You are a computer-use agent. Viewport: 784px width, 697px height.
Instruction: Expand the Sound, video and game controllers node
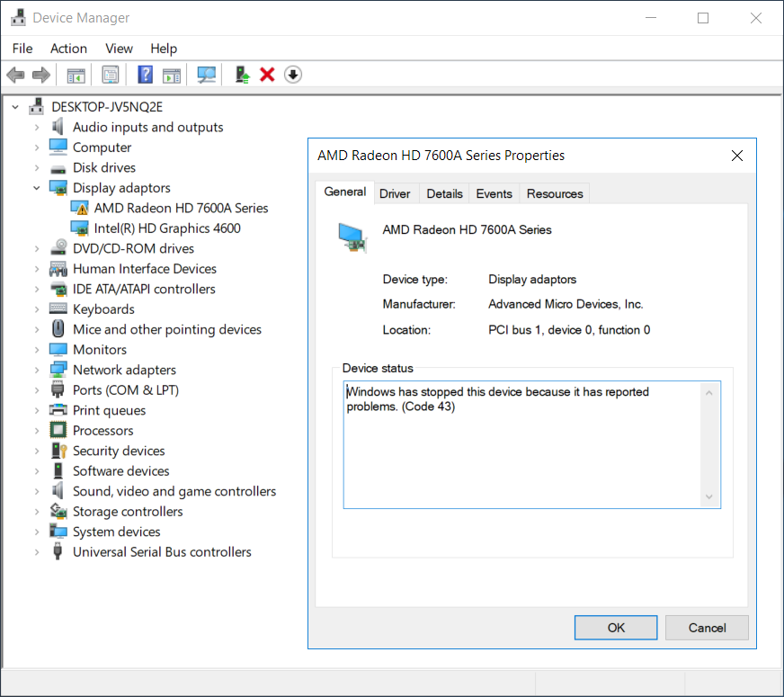pyautogui.click(x=37, y=492)
